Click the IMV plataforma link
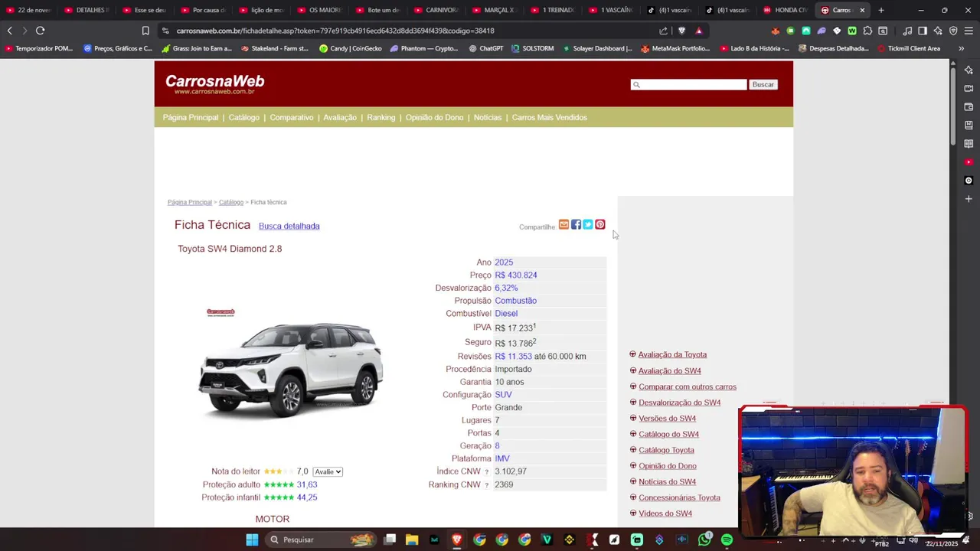Image resolution: width=980 pixels, height=551 pixels. point(502,459)
